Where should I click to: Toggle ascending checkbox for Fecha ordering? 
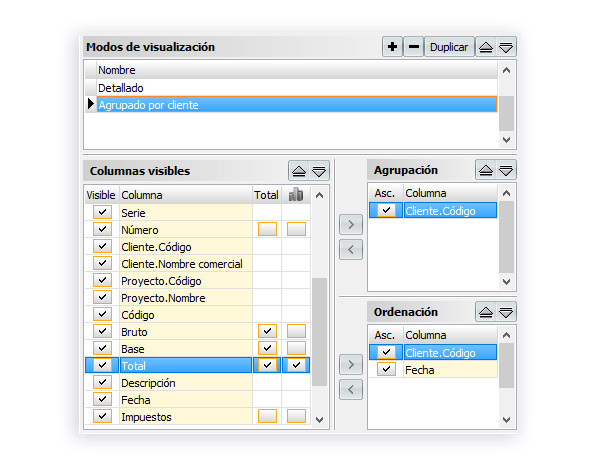click(x=385, y=370)
